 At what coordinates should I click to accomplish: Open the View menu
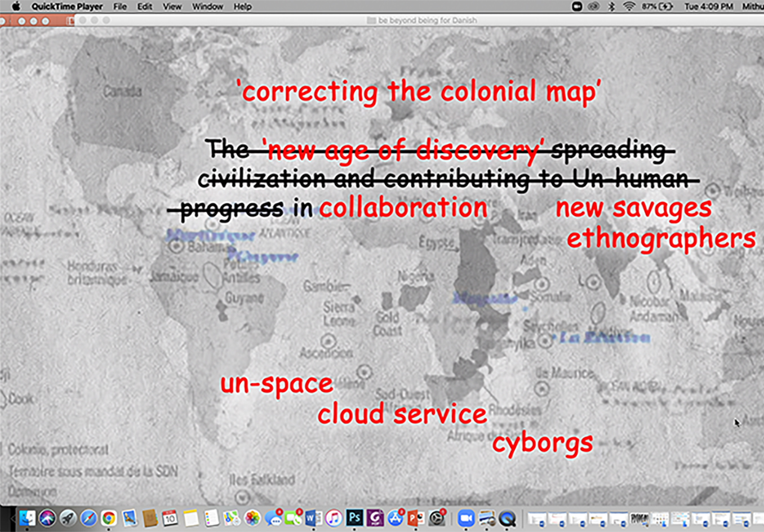pyautogui.click(x=172, y=7)
